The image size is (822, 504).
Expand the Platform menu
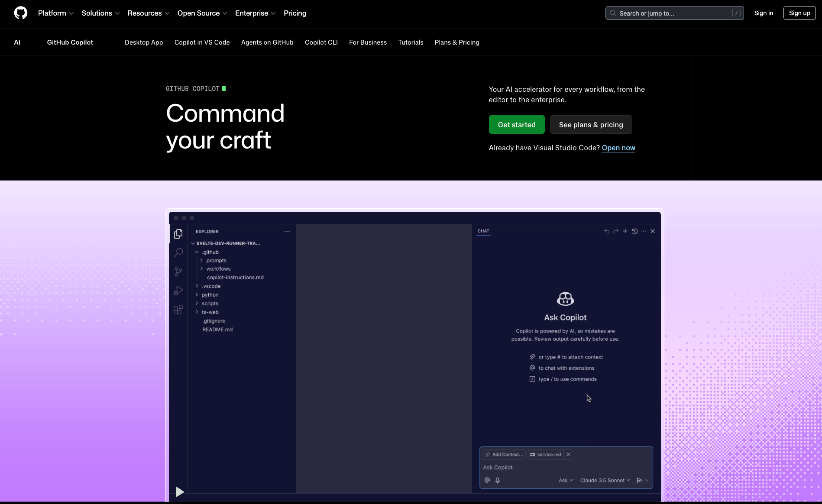pyautogui.click(x=56, y=13)
